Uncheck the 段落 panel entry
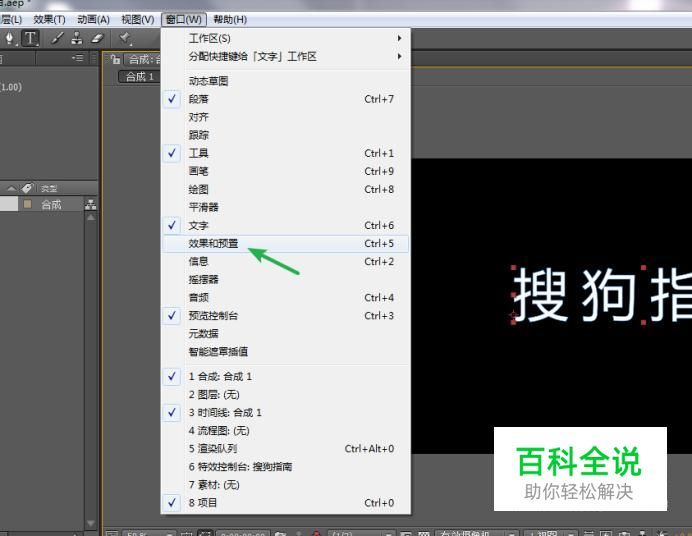Image resolution: width=692 pixels, height=536 pixels. [x=286, y=99]
